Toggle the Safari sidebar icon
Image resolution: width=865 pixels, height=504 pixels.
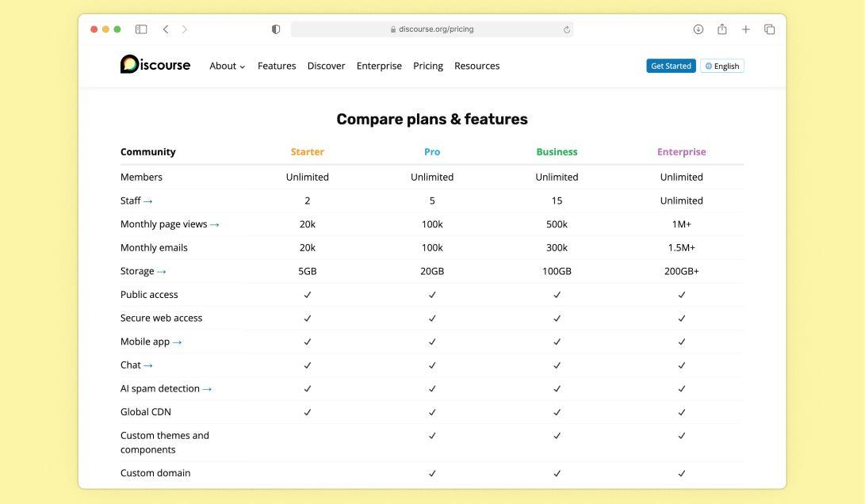click(141, 29)
